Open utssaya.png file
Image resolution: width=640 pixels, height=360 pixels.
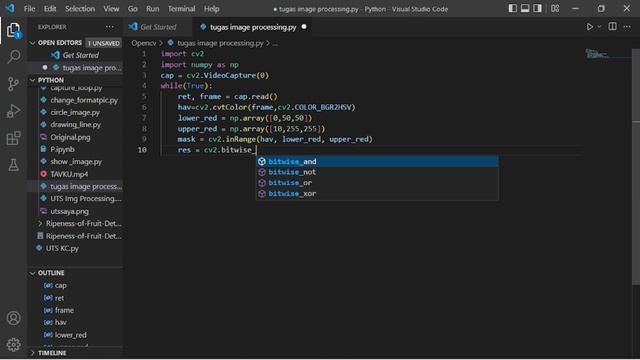tap(76, 211)
